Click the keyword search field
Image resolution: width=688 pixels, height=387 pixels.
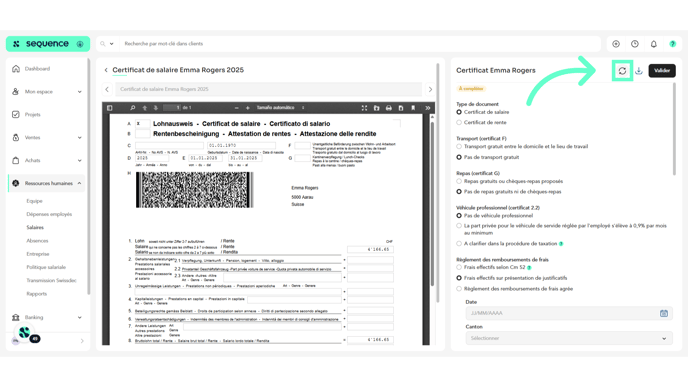[x=360, y=44]
